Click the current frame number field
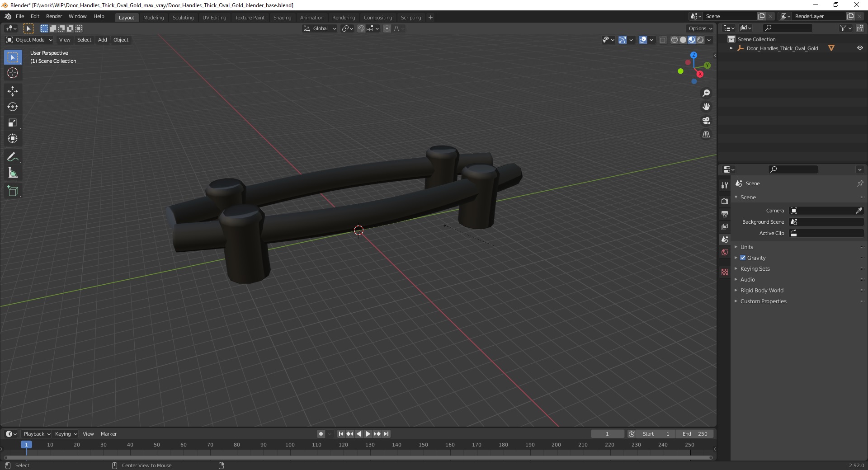The image size is (868, 470). click(x=608, y=434)
